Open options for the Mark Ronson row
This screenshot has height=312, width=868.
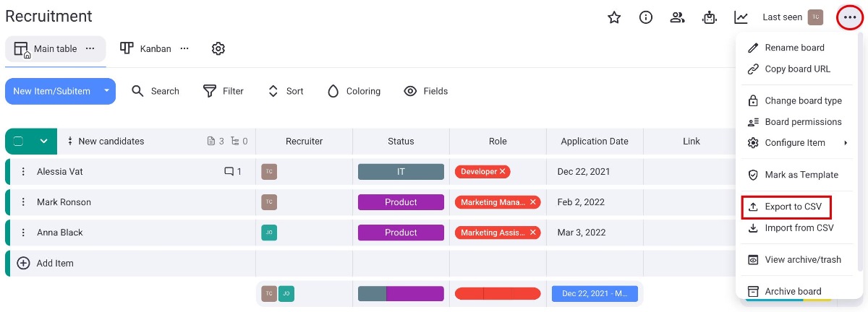coord(23,202)
